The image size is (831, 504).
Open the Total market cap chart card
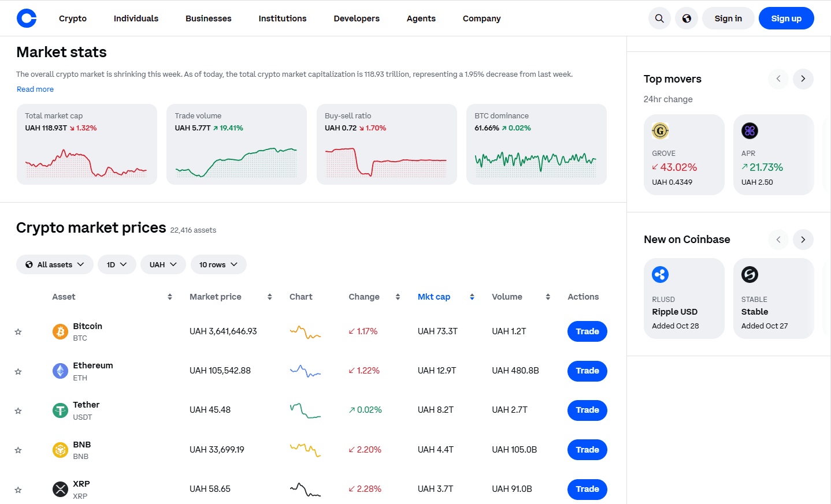point(87,144)
